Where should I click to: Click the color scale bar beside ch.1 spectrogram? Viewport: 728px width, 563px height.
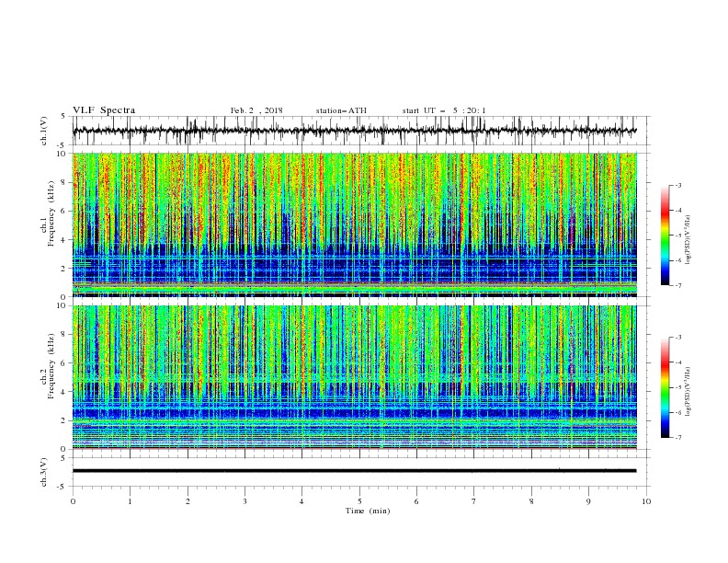point(665,236)
